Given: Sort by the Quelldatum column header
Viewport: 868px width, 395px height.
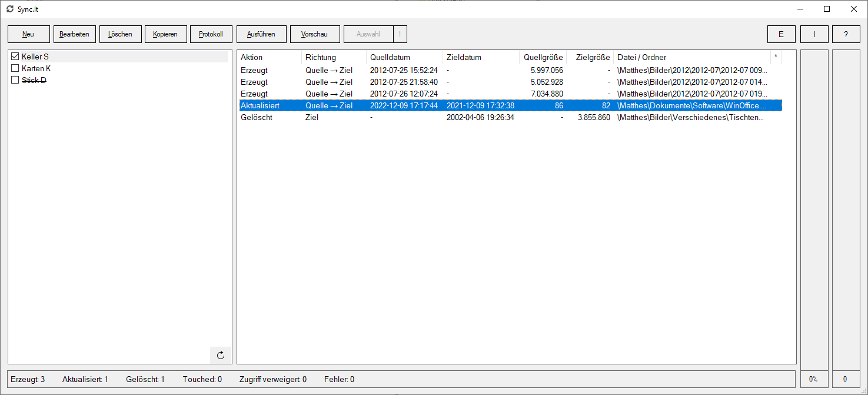Looking at the screenshot, I should (404, 57).
